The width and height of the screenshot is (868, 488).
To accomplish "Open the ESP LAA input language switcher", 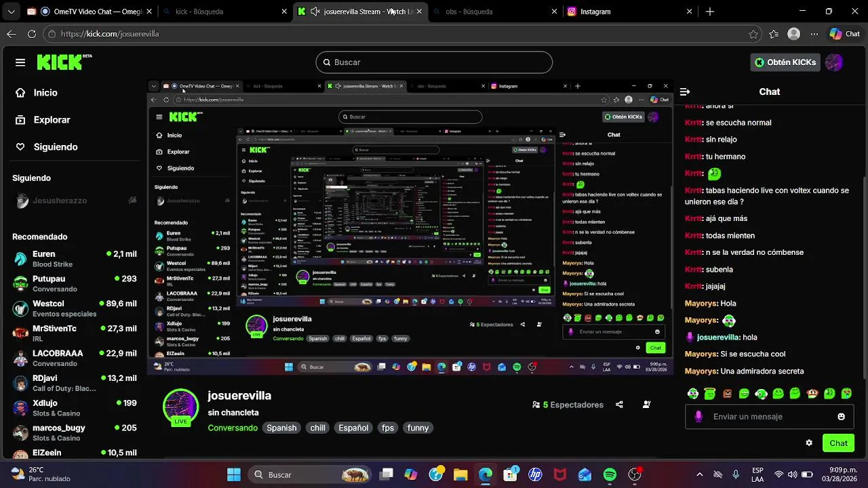I will (x=757, y=474).
